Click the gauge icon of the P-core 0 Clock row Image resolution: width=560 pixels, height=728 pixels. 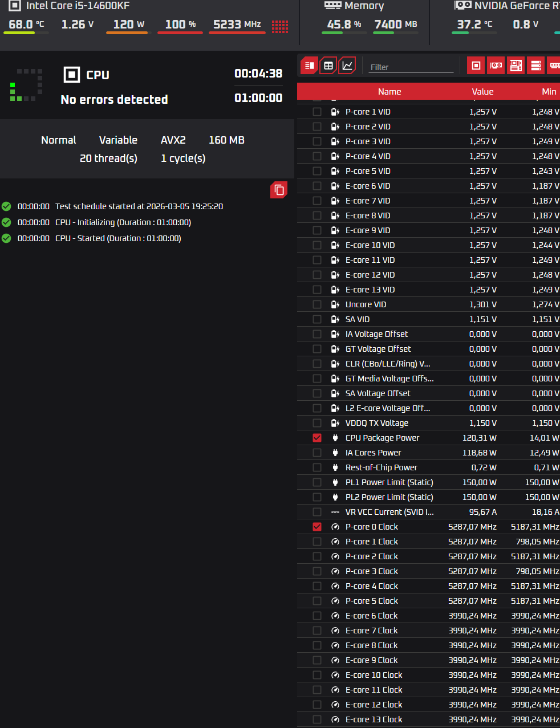pos(335,527)
